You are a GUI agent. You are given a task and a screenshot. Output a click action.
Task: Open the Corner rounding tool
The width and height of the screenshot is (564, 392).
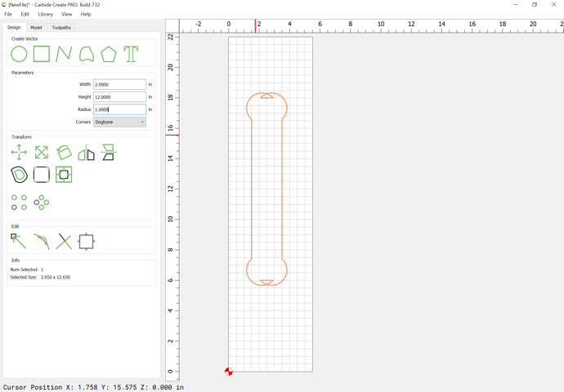coord(42,175)
